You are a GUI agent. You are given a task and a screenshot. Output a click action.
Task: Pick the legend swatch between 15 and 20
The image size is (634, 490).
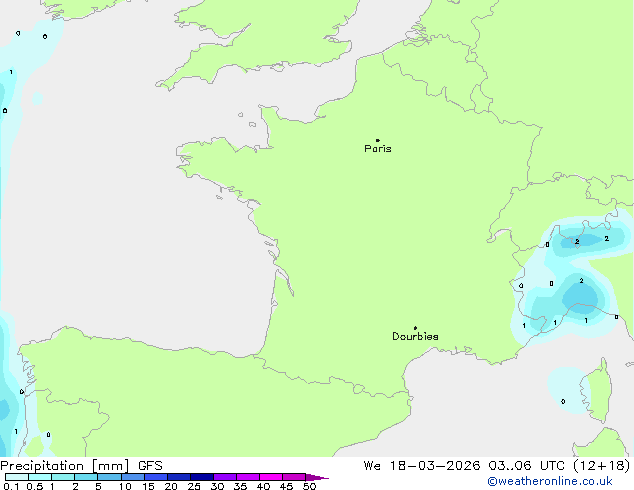click(x=155, y=477)
